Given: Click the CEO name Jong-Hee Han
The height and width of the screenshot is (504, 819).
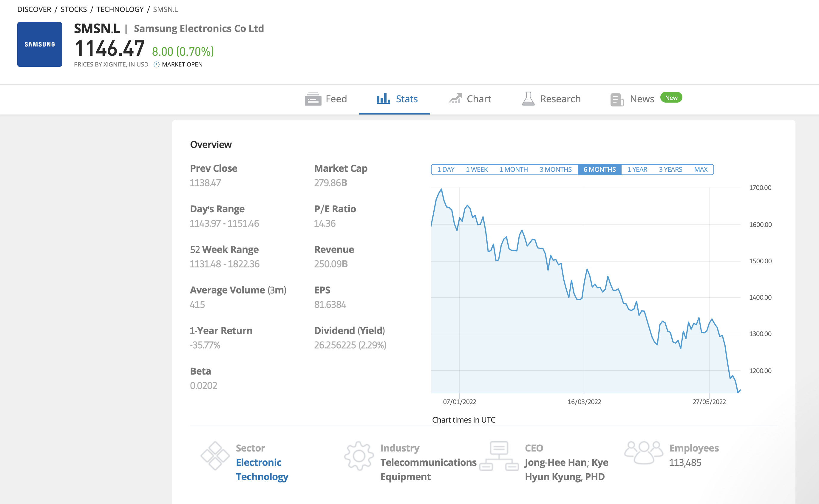Looking at the screenshot, I should coord(556,463).
